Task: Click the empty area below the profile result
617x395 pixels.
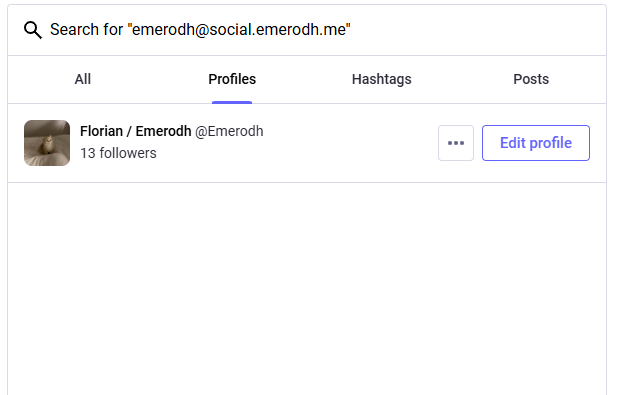Action: pyautogui.click(x=307, y=289)
